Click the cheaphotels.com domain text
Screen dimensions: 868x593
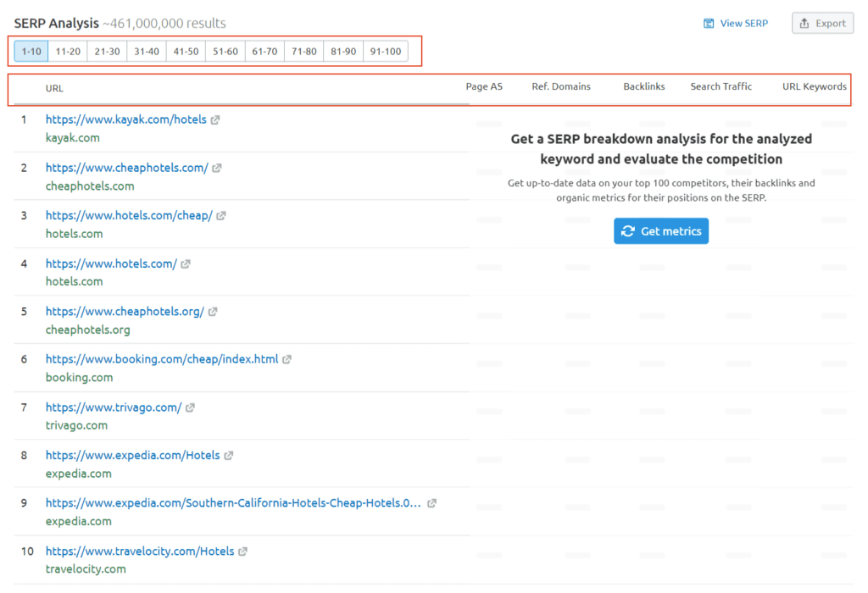(90, 186)
